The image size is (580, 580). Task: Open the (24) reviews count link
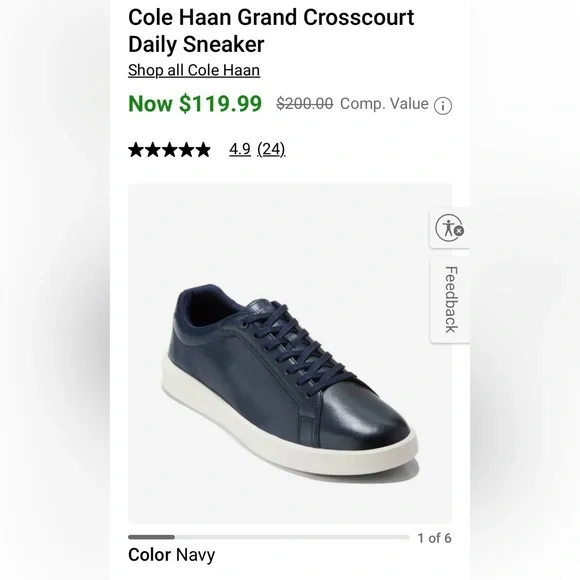point(271,149)
